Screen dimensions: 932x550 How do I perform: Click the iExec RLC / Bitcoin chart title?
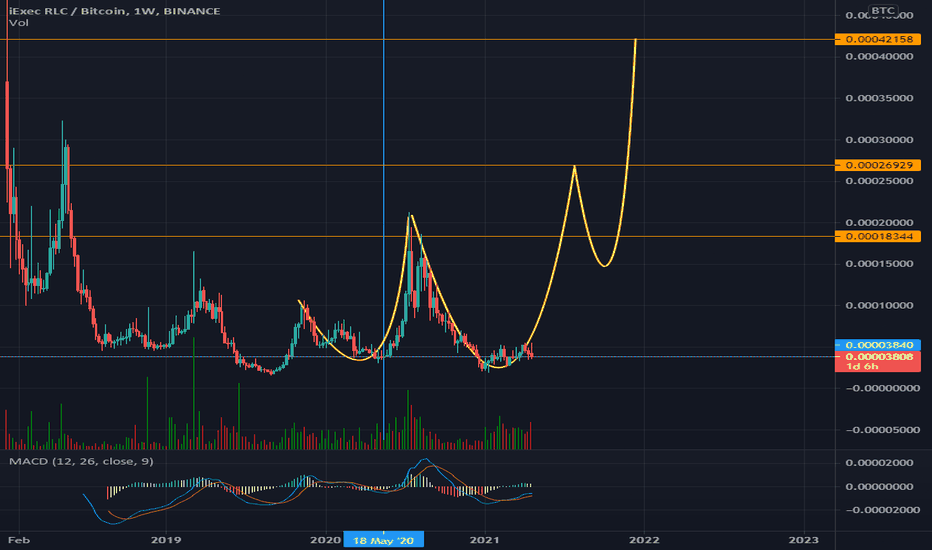coord(114,11)
